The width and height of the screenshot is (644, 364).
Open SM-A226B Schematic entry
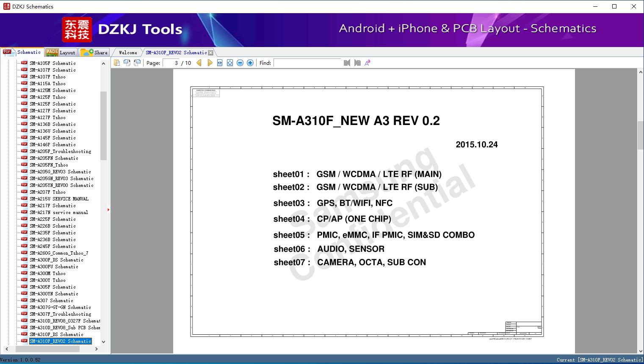53,226
